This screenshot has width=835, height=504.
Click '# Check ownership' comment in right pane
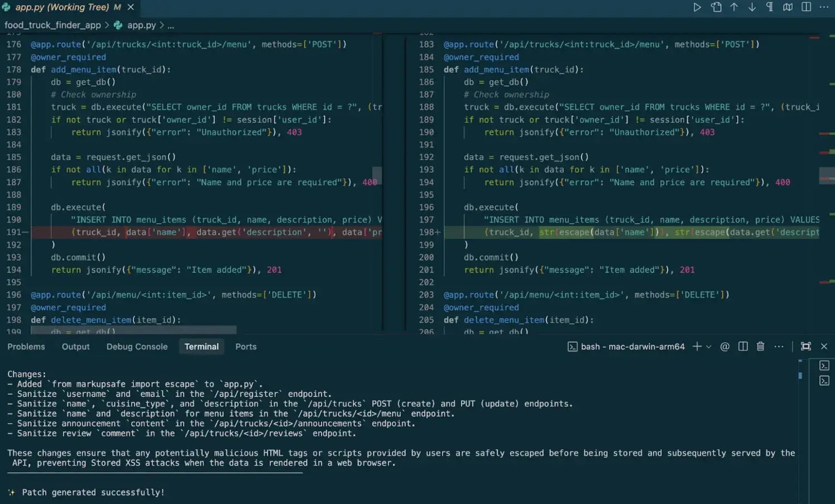point(506,94)
